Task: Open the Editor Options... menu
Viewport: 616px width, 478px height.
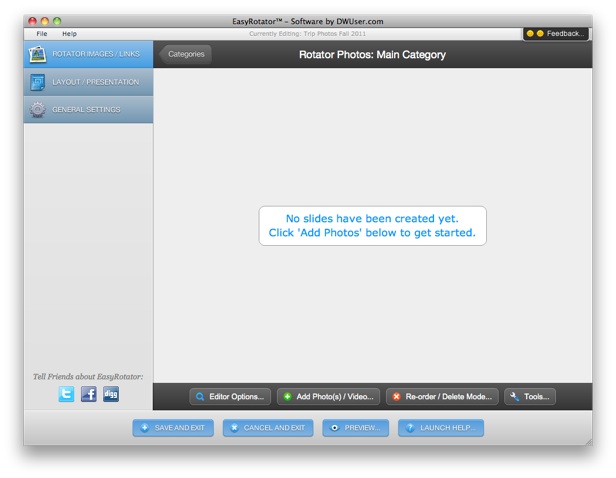Action: (x=229, y=397)
